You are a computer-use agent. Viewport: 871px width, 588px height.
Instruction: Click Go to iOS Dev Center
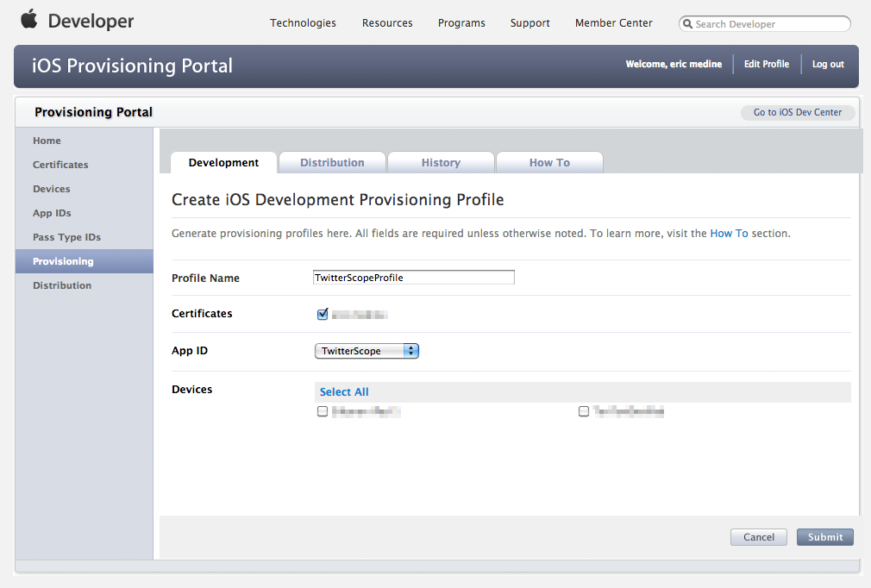(x=798, y=112)
